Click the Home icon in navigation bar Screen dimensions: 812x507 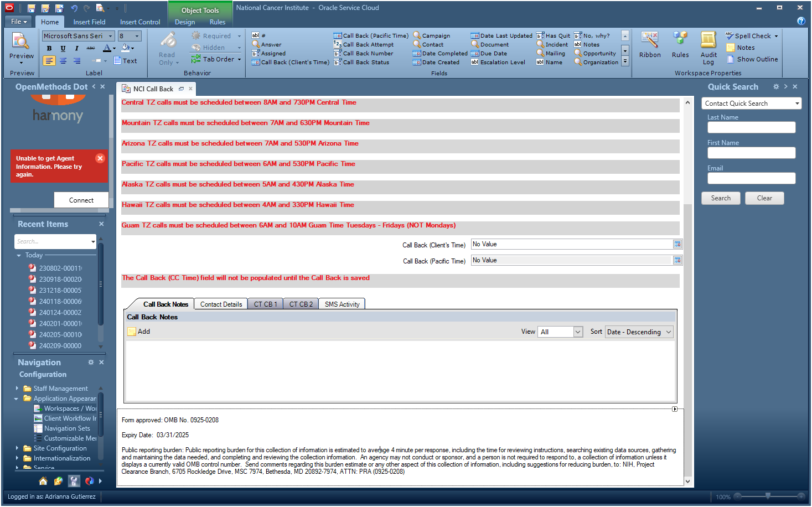pos(43,481)
